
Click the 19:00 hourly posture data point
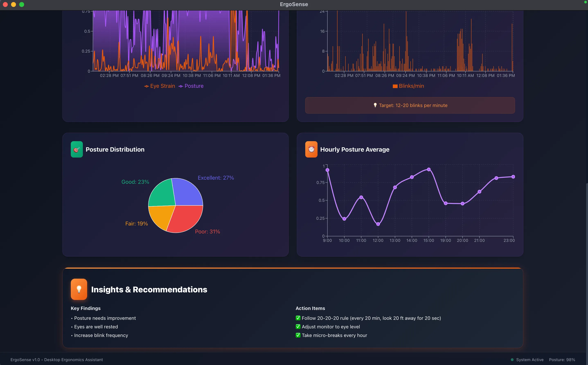[446, 203]
